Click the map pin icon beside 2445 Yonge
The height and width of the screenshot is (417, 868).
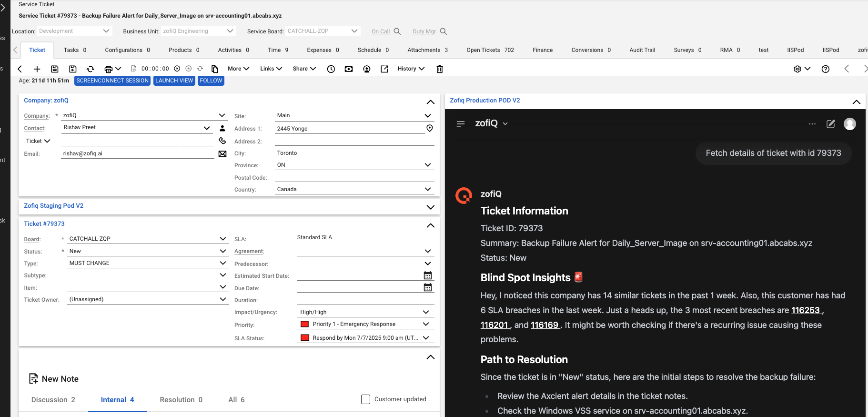point(430,128)
